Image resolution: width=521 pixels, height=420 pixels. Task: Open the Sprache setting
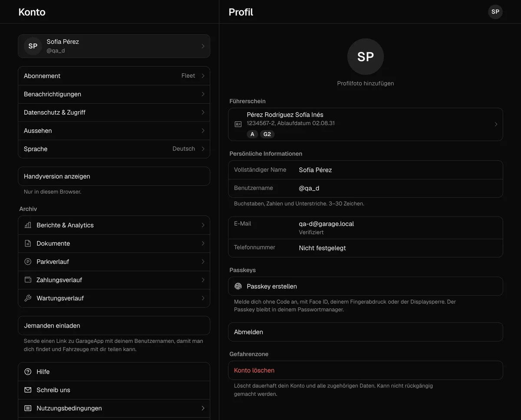coord(114,149)
